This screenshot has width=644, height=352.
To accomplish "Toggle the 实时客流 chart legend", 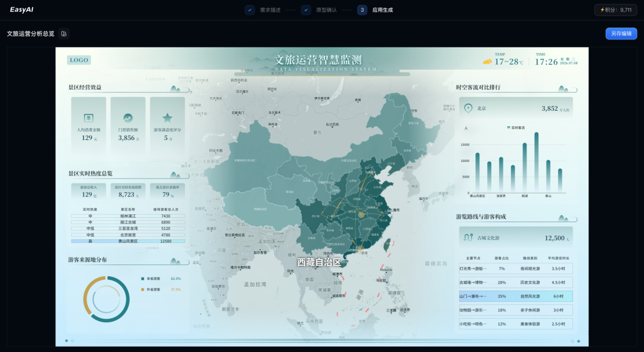I will point(516,127).
